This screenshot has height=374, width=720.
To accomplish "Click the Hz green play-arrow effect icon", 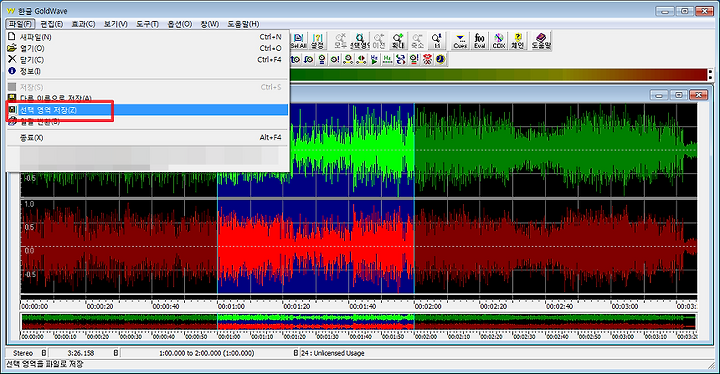I will click(374, 59).
